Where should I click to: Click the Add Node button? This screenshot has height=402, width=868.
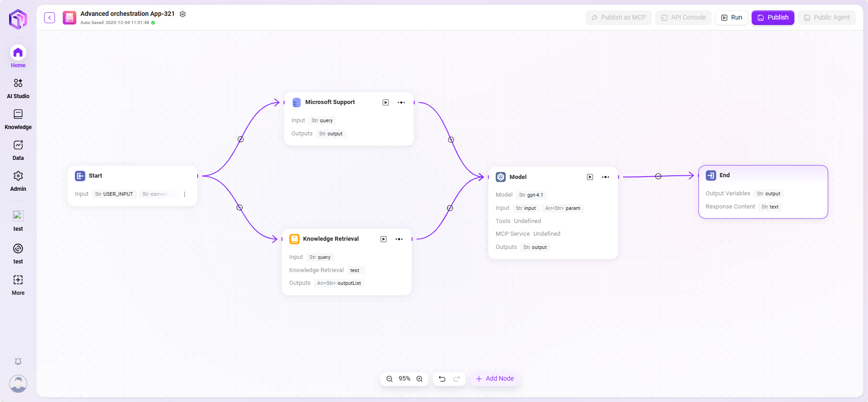click(x=495, y=379)
